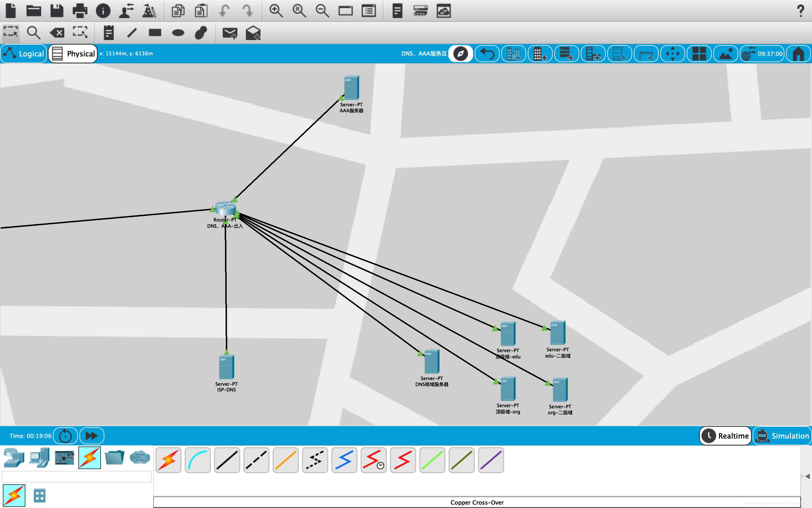Switch to the Physical workspace tab
812x508 pixels.
point(73,53)
